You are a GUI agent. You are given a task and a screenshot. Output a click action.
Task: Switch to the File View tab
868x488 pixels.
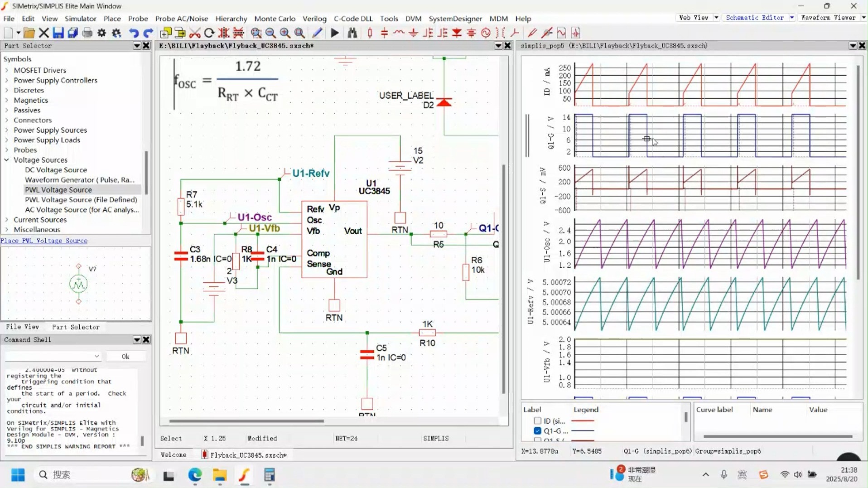[x=22, y=327]
